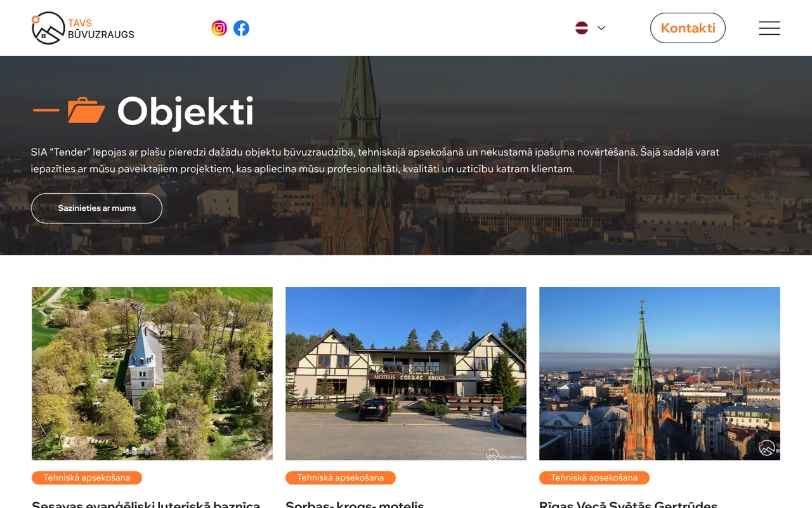Click the Latvian flag language icon
812x508 pixels.
(582, 28)
